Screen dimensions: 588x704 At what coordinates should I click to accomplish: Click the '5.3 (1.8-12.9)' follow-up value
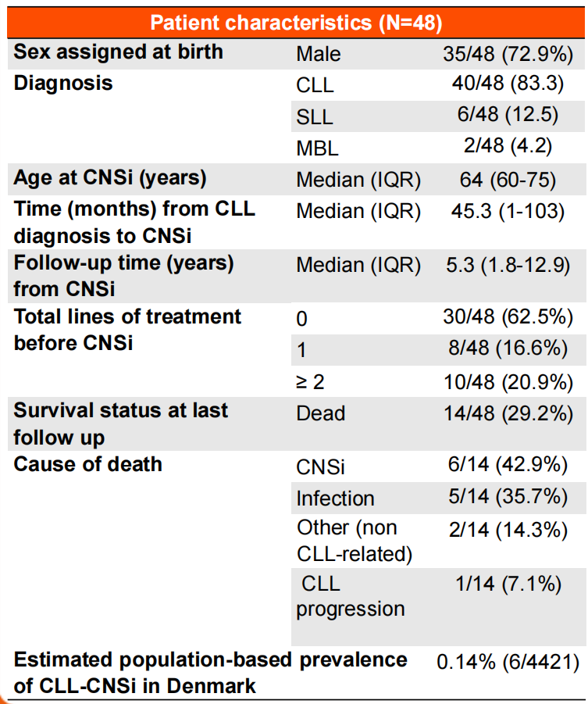tap(508, 265)
